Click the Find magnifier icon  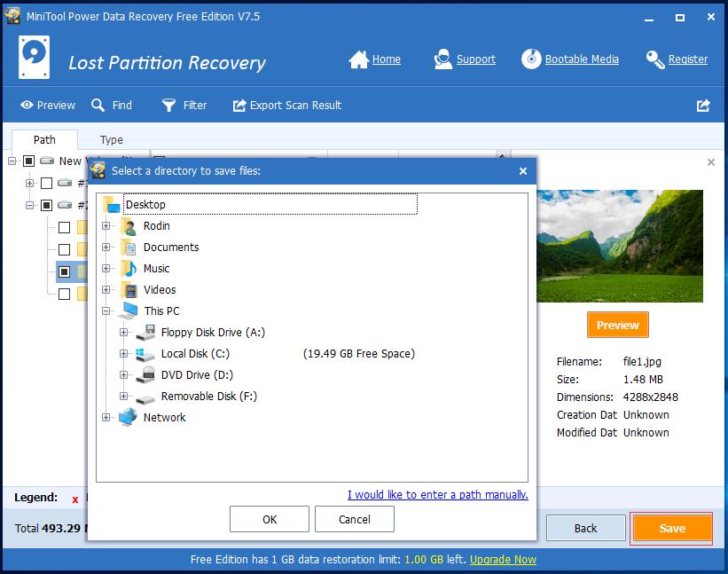coord(98,105)
